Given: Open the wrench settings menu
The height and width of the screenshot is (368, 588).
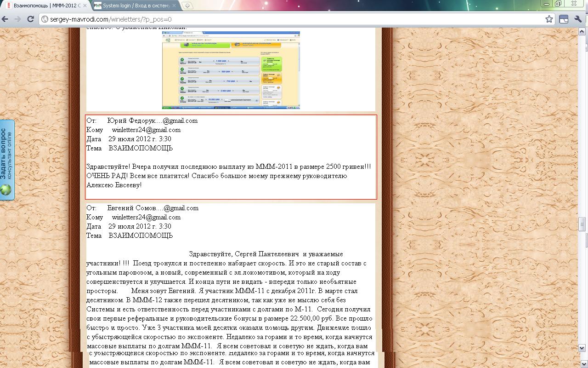Looking at the screenshot, I should [578, 19].
